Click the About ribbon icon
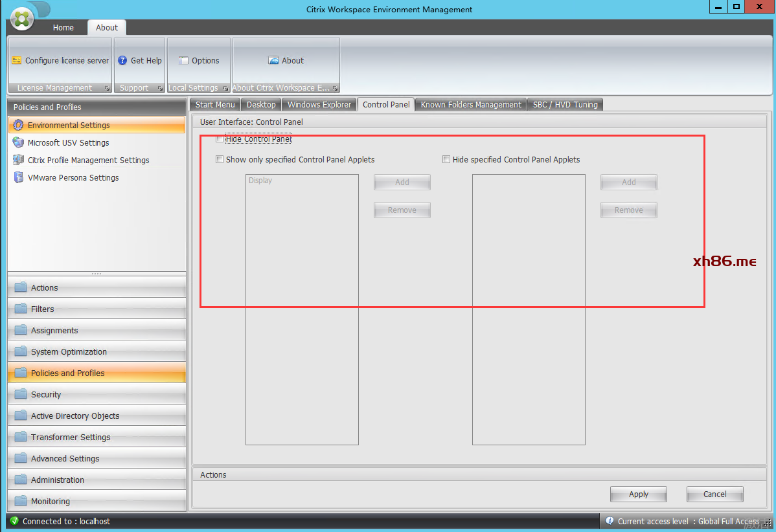776x532 pixels. point(273,61)
